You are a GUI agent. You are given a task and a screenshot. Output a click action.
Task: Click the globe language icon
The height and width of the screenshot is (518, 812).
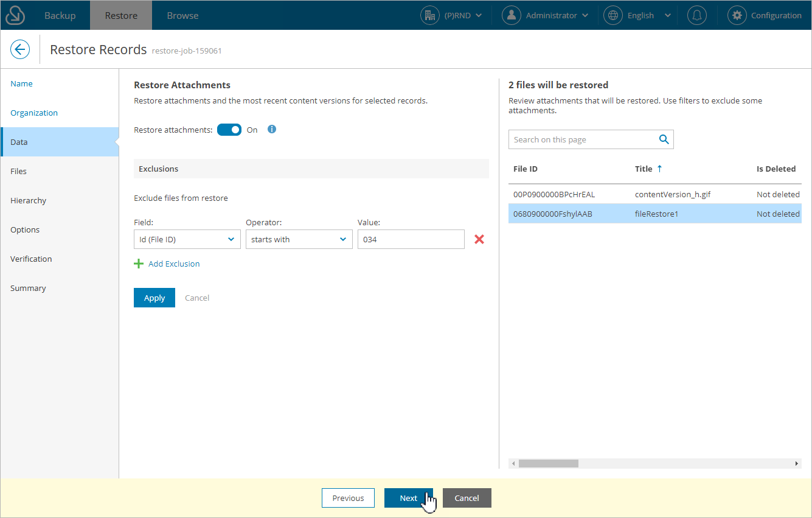tap(613, 15)
